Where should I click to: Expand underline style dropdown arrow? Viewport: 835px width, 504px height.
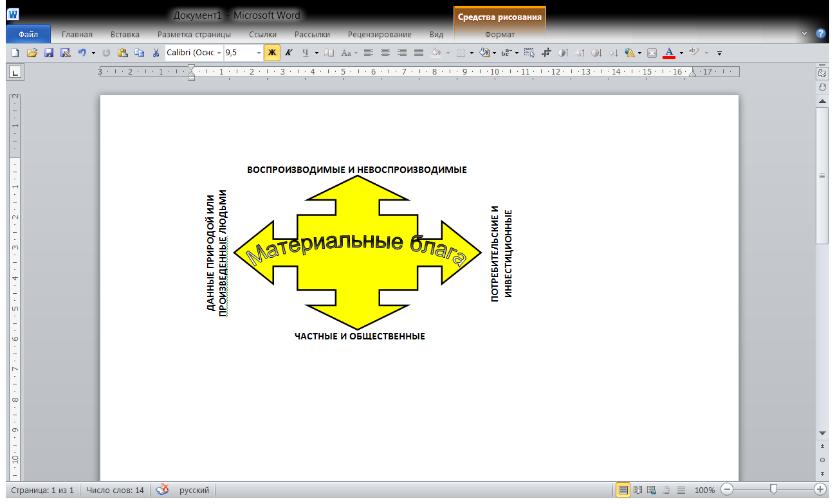click(317, 53)
